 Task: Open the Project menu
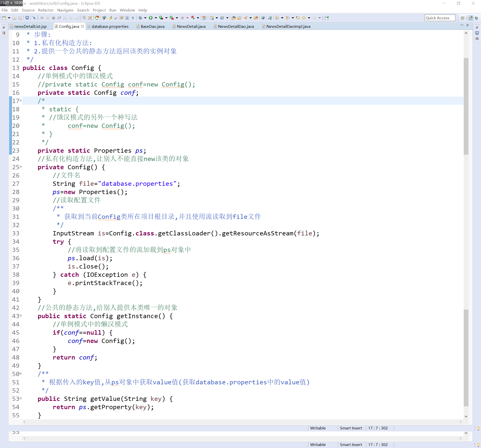click(x=99, y=10)
